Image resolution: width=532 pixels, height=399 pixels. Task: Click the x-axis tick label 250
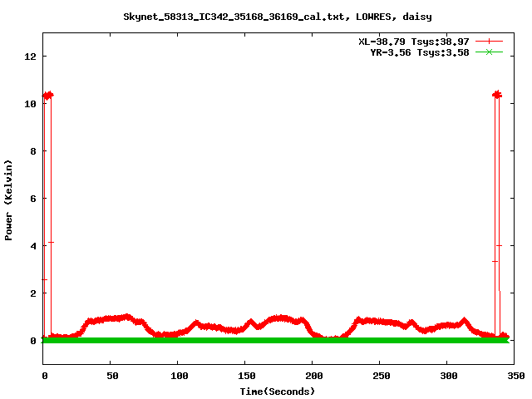tap(382, 376)
